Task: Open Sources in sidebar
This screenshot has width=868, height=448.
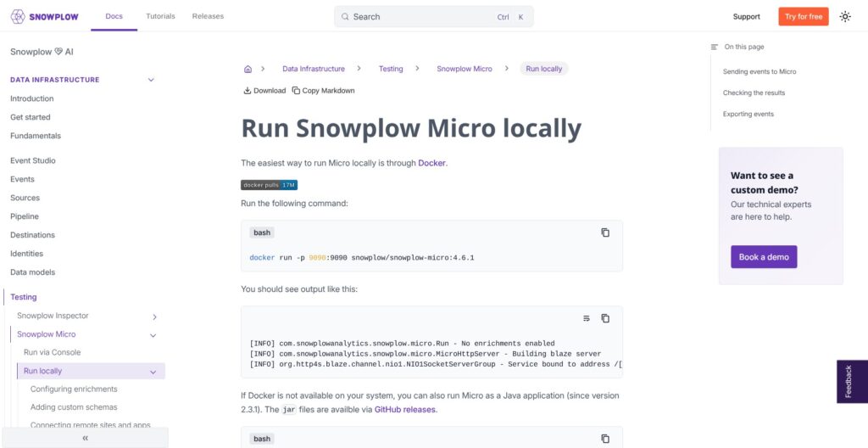Action: coord(25,198)
